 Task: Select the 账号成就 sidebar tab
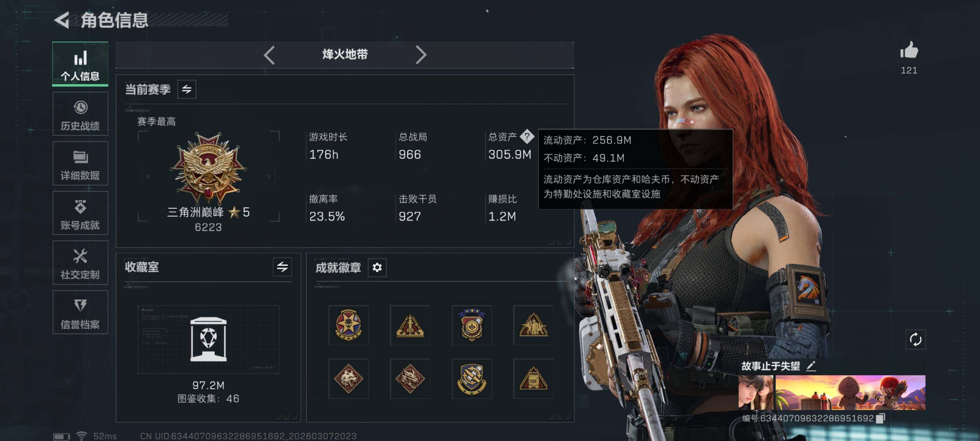tap(80, 213)
